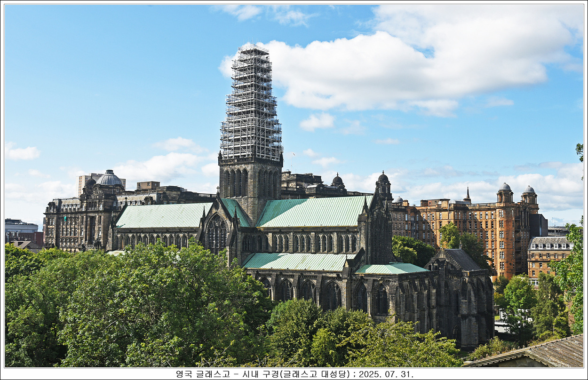Click the date 2025. 07. 31. in caption

[386, 374]
